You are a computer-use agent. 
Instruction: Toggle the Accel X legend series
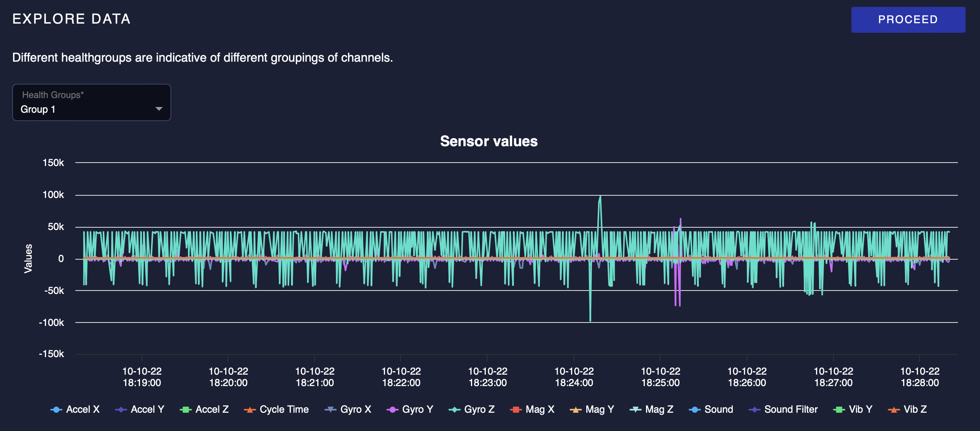point(75,409)
